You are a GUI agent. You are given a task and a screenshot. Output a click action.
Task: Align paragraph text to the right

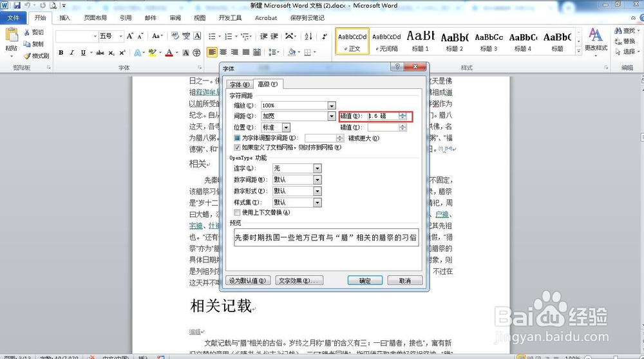[x=234, y=53]
